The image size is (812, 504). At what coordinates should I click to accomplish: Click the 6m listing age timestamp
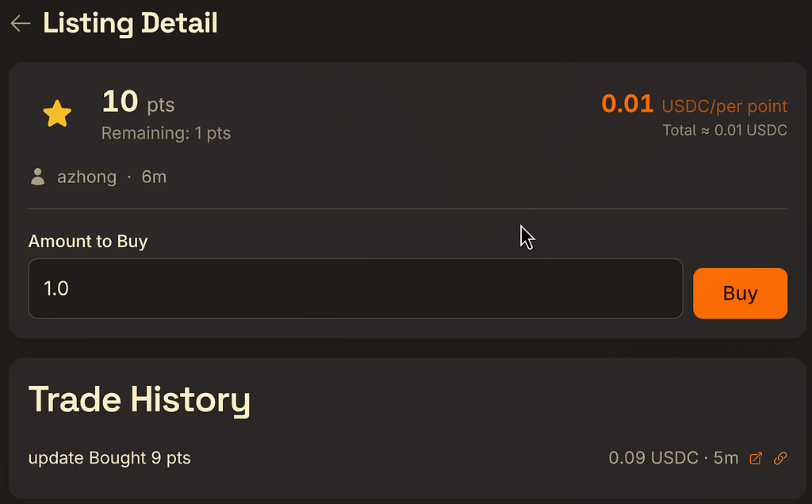click(x=154, y=177)
